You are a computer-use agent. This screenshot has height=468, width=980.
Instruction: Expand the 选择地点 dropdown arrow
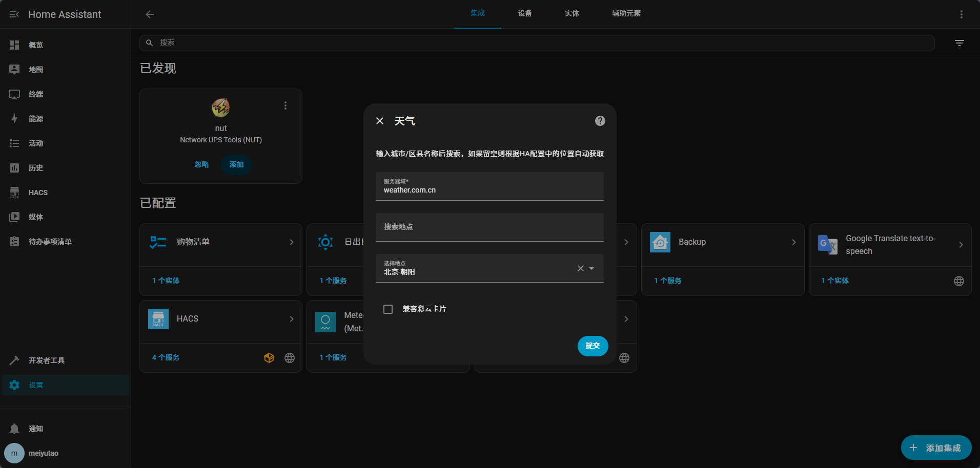point(592,268)
